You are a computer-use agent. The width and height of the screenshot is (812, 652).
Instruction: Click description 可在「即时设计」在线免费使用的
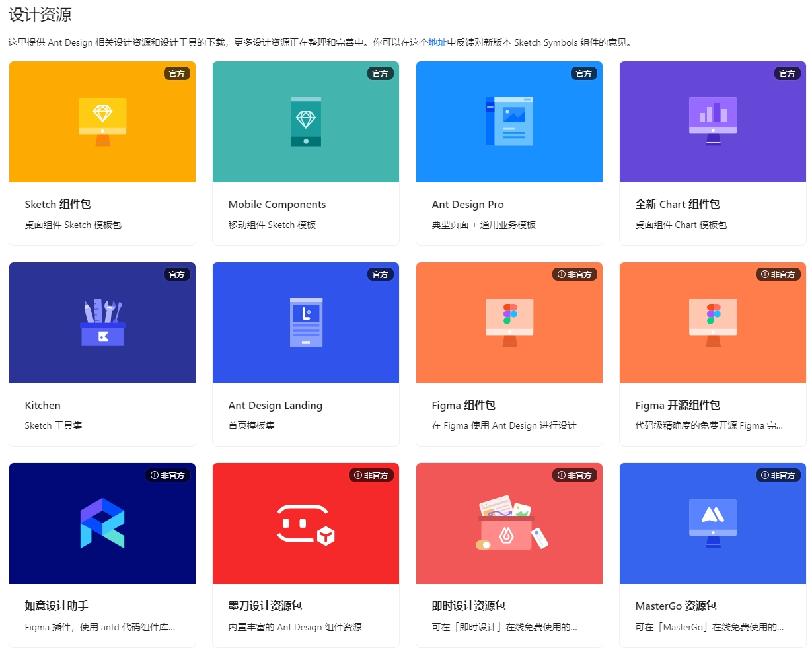click(x=505, y=627)
